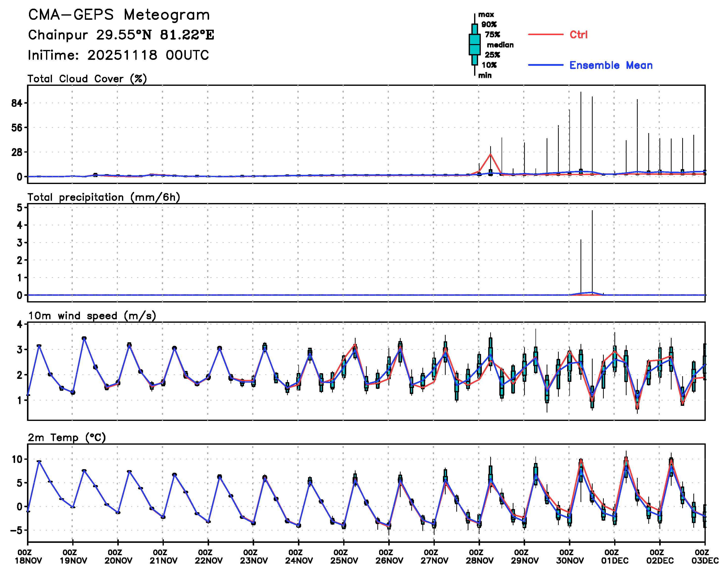This screenshot has height=574, width=728.
Task: Click the blue Ensemble Mean legend line
Action: (x=545, y=65)
